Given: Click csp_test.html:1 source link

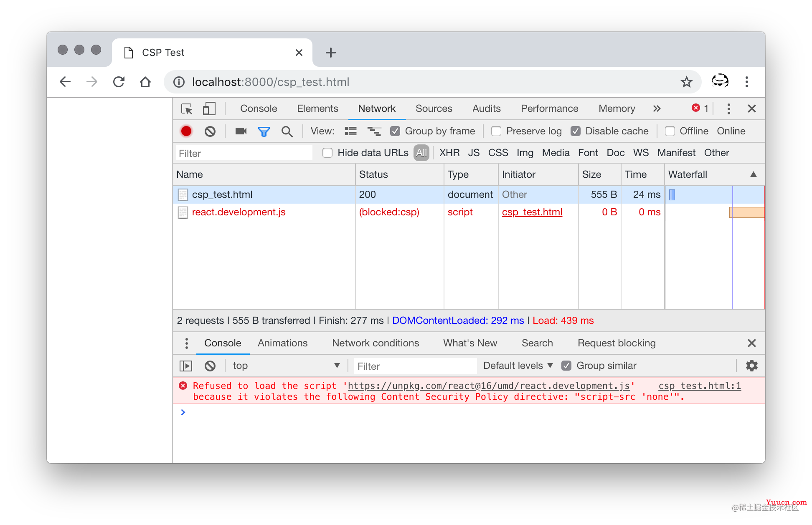Looking at the screenshot, I should 700,386.
